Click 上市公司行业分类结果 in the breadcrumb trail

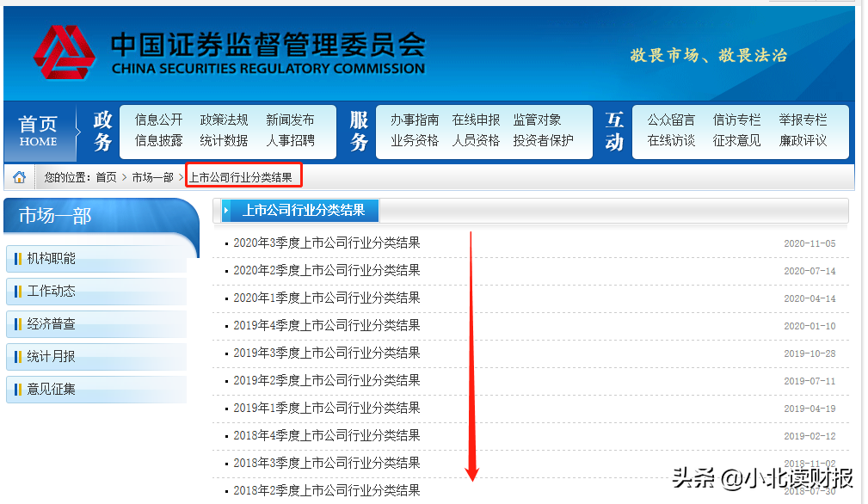(x=243, y=175)
